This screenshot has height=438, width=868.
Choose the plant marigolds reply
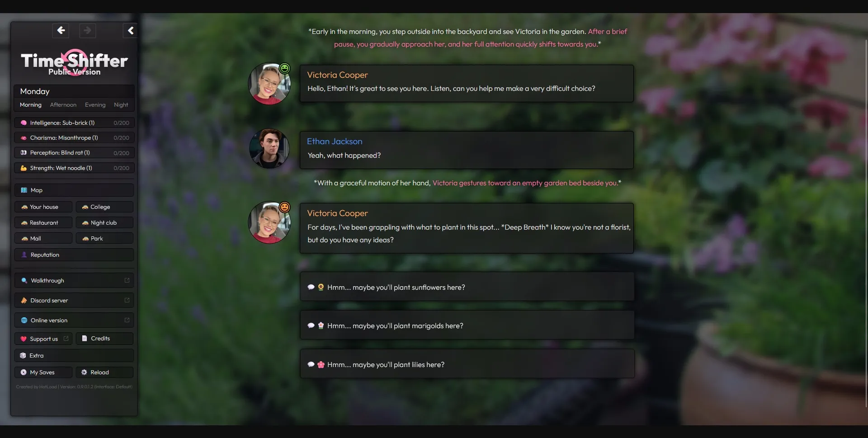click(x=467, y=325)
